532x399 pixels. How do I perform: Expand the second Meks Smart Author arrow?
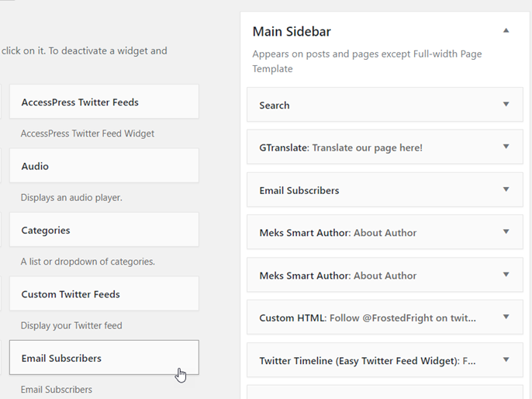(506, 274)
